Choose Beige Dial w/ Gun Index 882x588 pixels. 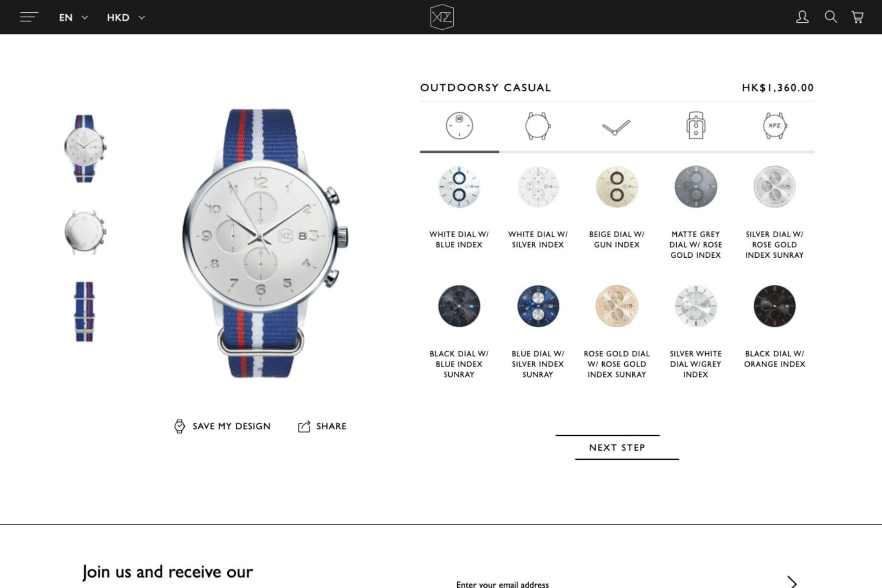point(616,207)
